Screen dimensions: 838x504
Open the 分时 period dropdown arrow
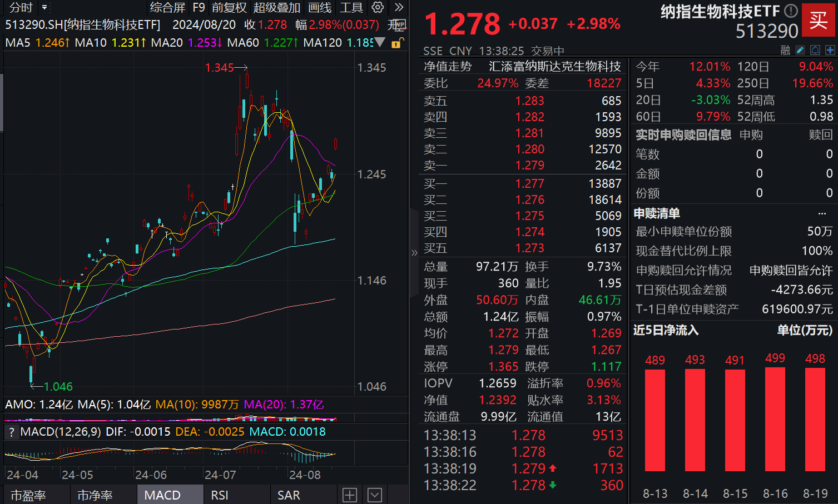click(44, 7)
